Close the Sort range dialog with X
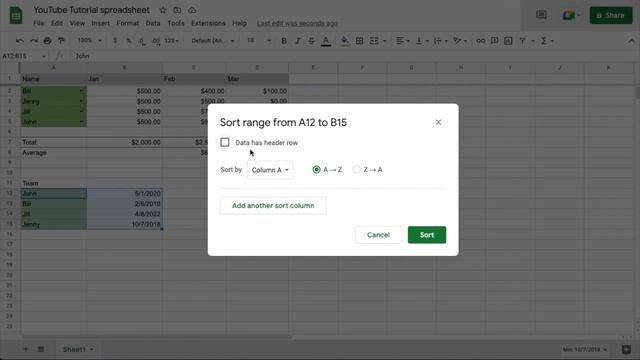 (x=438, y=122)
